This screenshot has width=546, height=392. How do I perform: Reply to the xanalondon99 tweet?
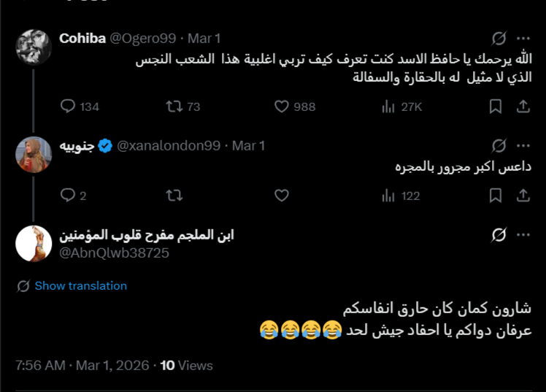[x=68, y=196]
